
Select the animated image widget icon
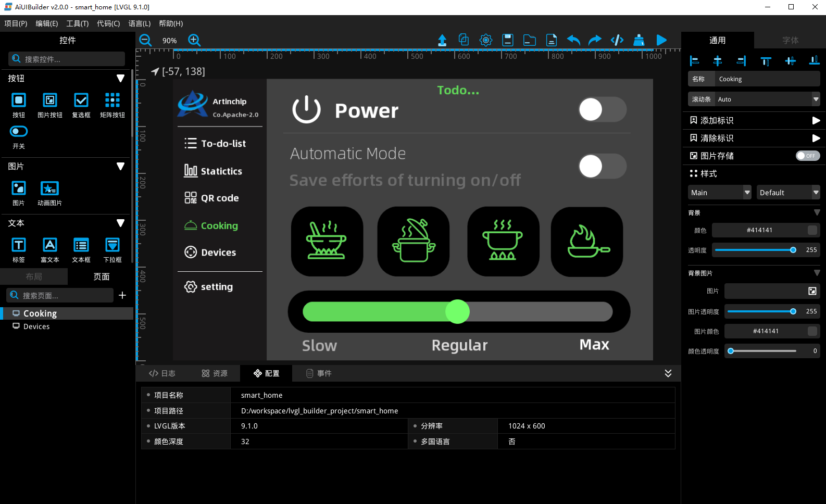(x=49, y=188)
